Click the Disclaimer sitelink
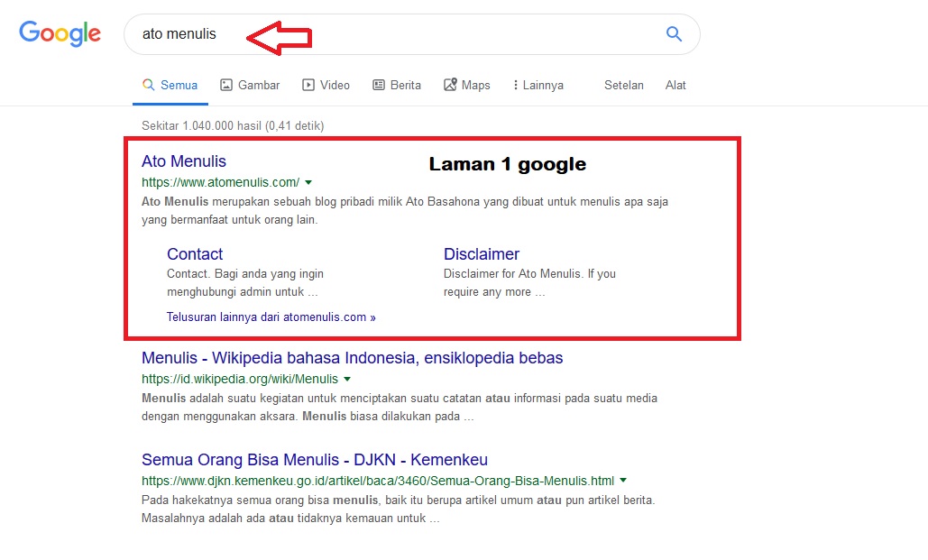The height and width of the screenshot is (560, 928). point(481,254)
